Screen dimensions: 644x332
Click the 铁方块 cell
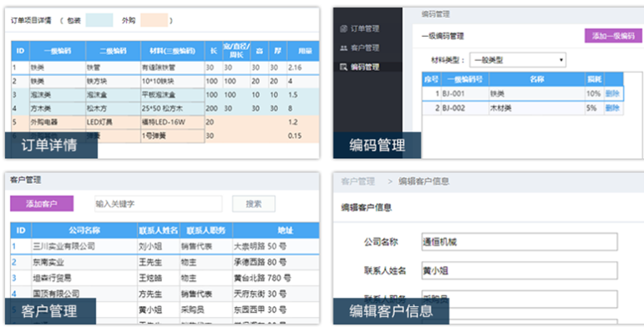pos(113,81)
